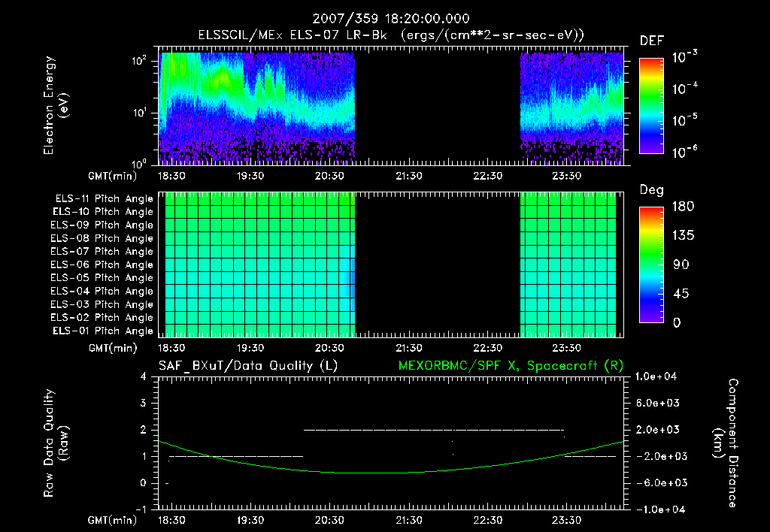The image size is (770, 532).
Task: Click the Raw Data Quality (Raw) axis label
Action: pyautogui.click(x=56, y=443)
